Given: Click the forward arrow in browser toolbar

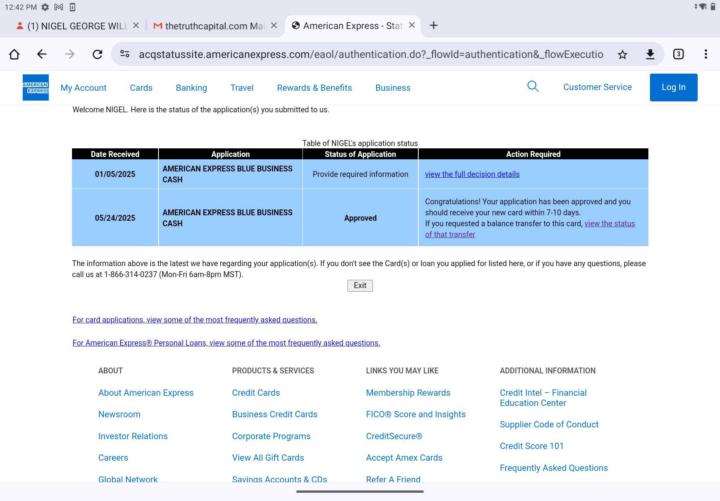Looking at the screenshot, I should coord(69,54).
